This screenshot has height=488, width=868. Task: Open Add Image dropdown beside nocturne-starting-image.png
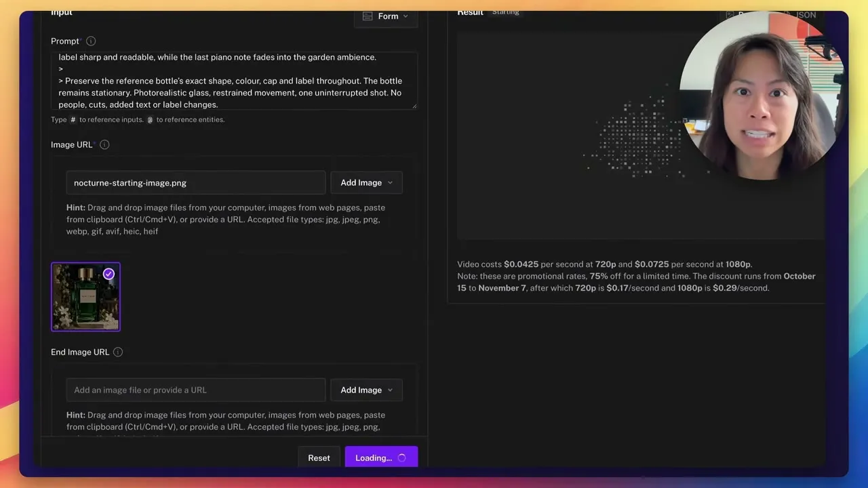pos(366,183)
